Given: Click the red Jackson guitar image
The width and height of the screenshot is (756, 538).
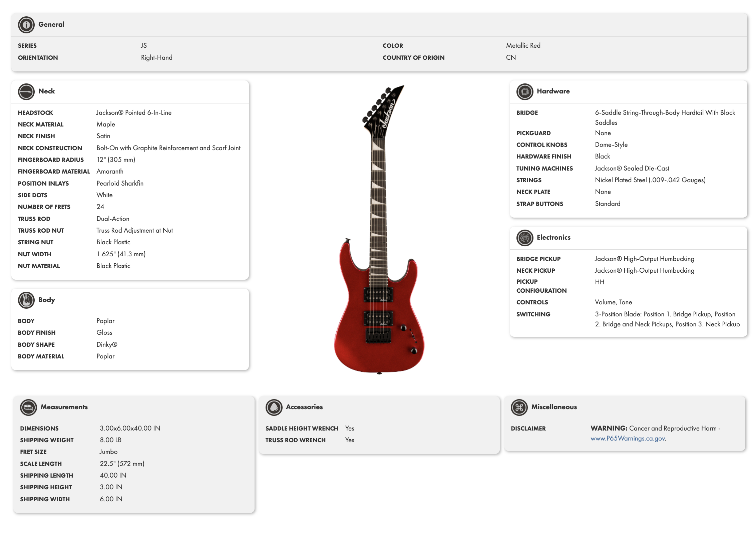Looking at the screenshot, I should pos(379,230).
